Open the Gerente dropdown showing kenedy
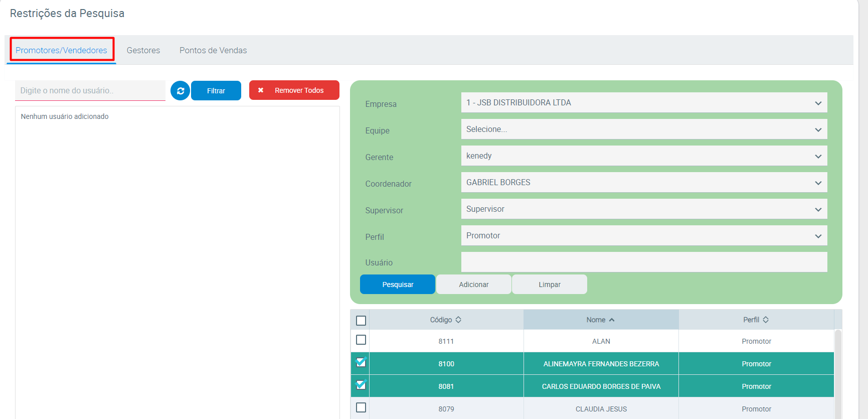Image resolution: width=868 pixels, height=419 pixels. point(643,156)
